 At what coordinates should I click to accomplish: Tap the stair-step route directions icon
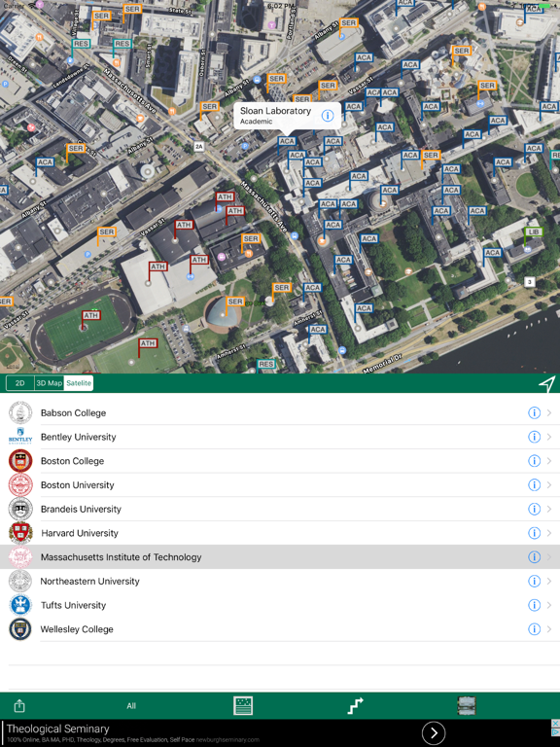355,705
